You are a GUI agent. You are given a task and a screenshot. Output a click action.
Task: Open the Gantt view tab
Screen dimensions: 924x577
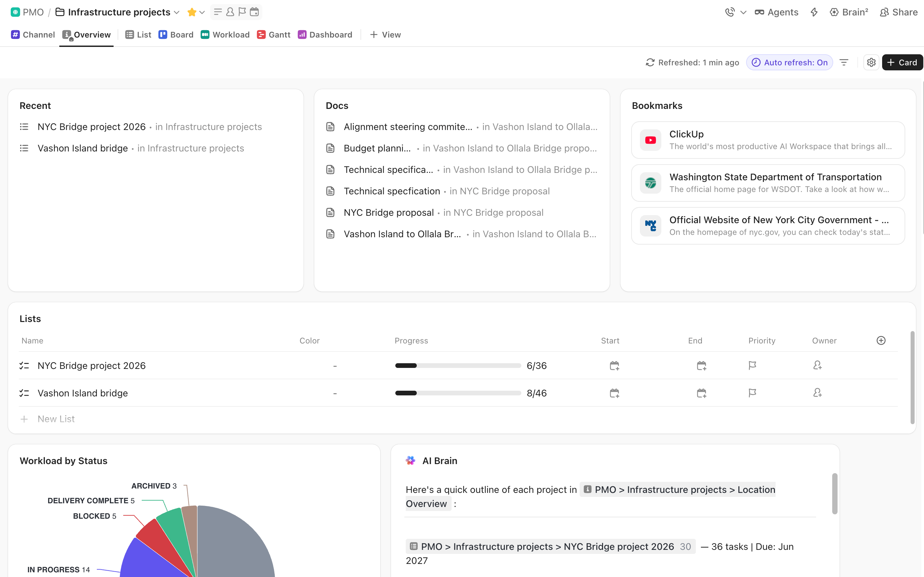273,35
